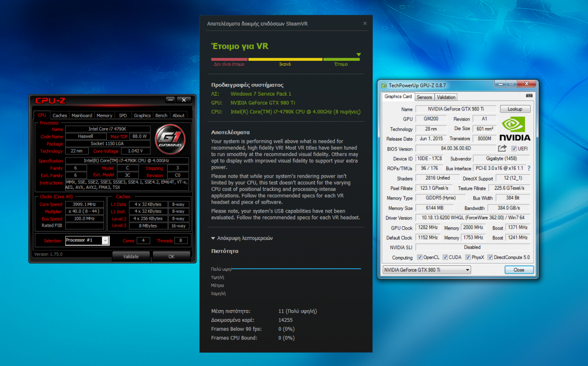Click the GPU Clock 1282 MHz field
Screen dimensions: 588x366
428,228
